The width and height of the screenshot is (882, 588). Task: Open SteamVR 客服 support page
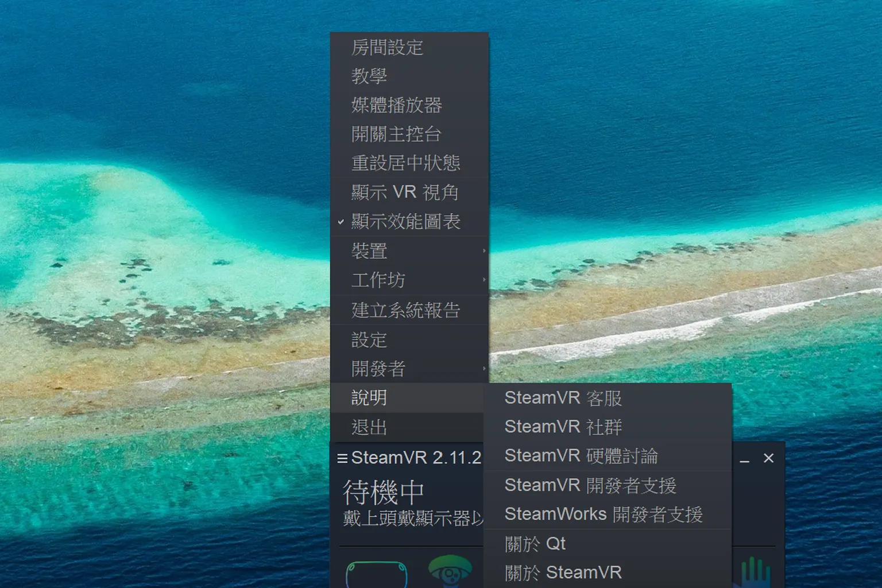(x=563, y=397)
